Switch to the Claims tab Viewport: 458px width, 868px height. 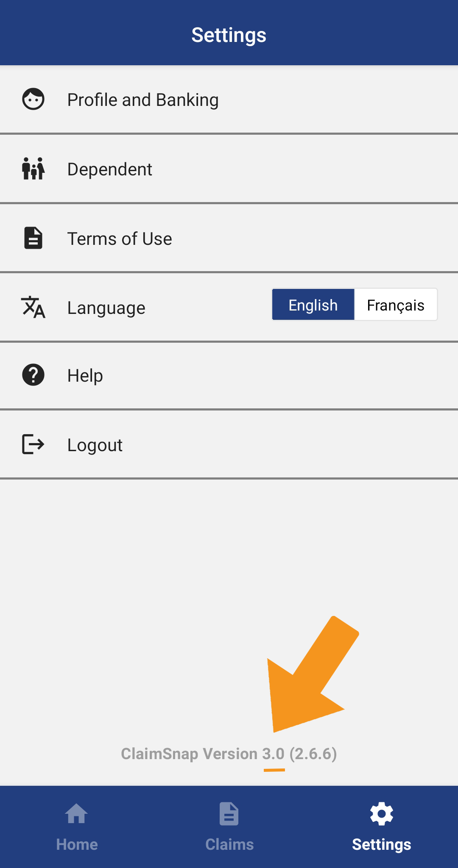pyautogui.click(x=229, y=844)
